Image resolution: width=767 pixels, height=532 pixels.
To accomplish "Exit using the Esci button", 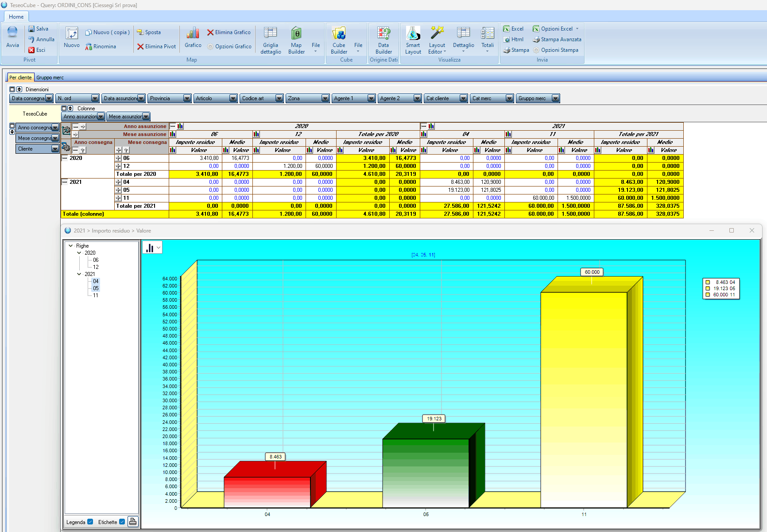I will click(37, 50).
